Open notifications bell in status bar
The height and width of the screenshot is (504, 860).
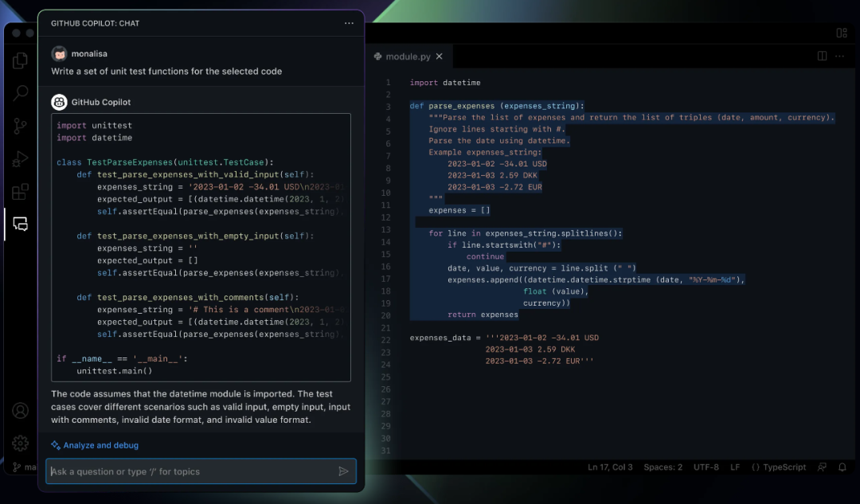(x=842, y=467)
